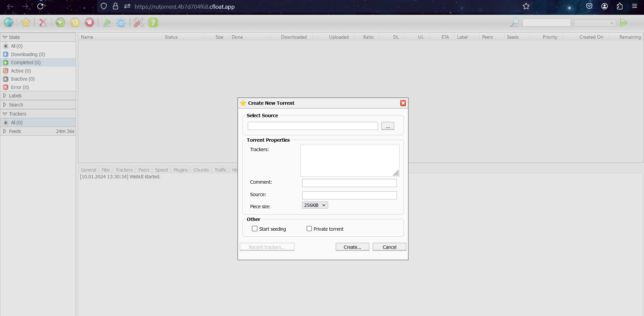Viewport: 644px width, 316px height.
Task: Select the Active (0) filter
Action: click(38, 71)
